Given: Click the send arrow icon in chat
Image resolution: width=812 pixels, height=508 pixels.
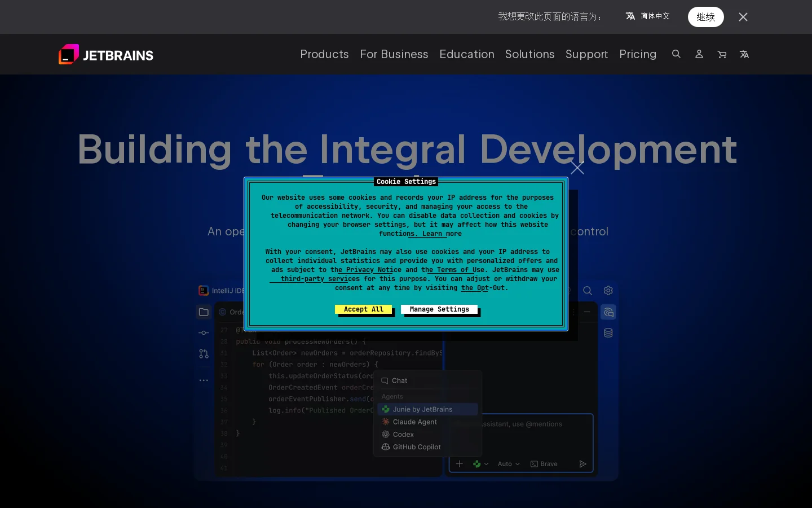Looking at the screenshot, I should click(x=582, y=464).
